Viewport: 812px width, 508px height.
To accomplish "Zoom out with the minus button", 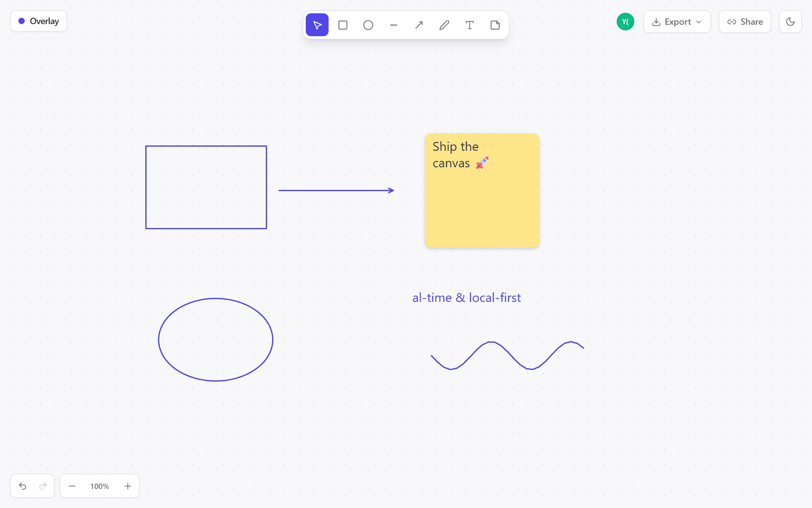I will (x=72, y=486).
